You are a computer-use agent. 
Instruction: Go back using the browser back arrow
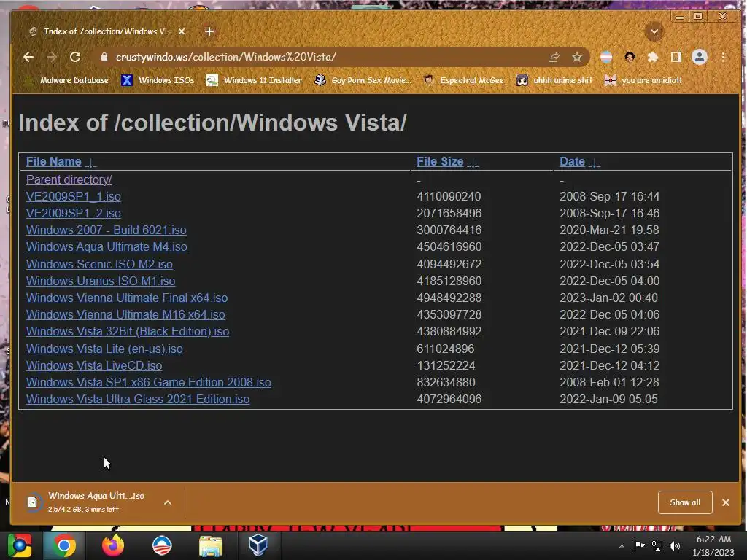(28, 57)
